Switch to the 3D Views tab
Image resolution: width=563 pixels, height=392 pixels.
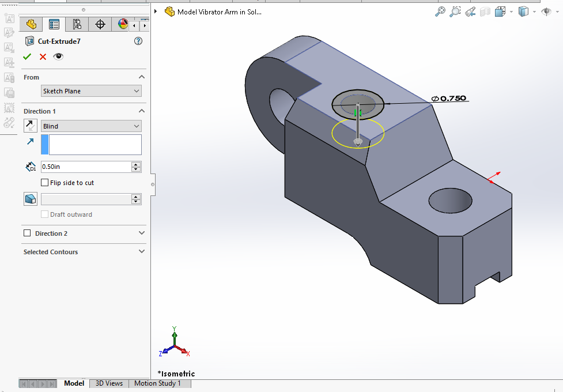coord(109,383)
